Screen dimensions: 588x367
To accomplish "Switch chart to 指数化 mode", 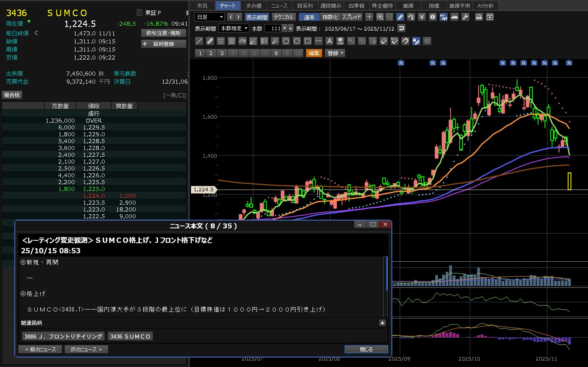I will coord(330,17).
